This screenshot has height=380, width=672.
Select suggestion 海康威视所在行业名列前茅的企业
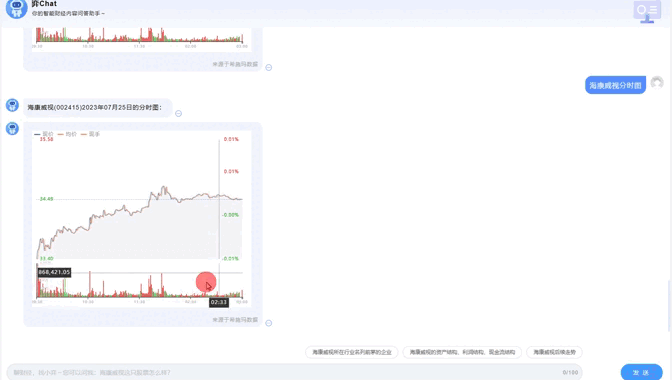coord(351,352)
